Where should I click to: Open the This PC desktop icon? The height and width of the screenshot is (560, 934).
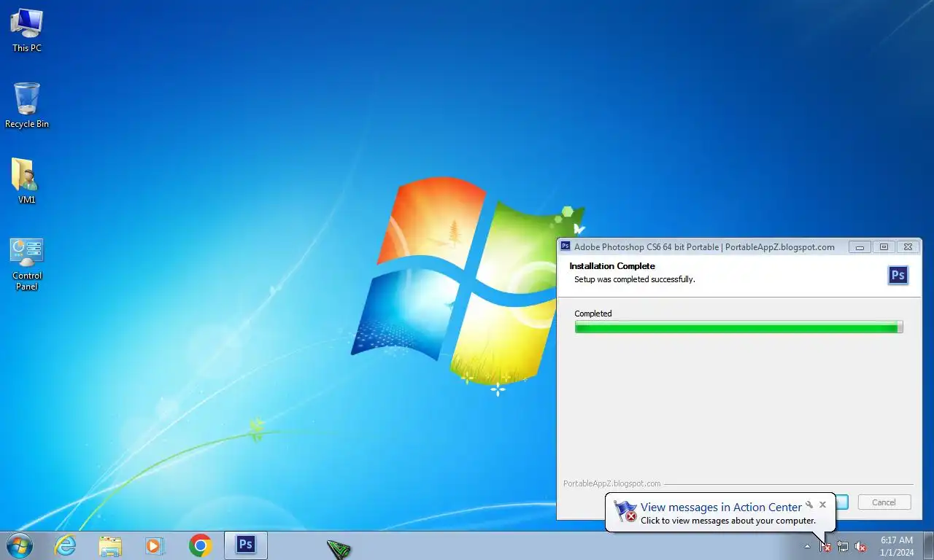27,31
